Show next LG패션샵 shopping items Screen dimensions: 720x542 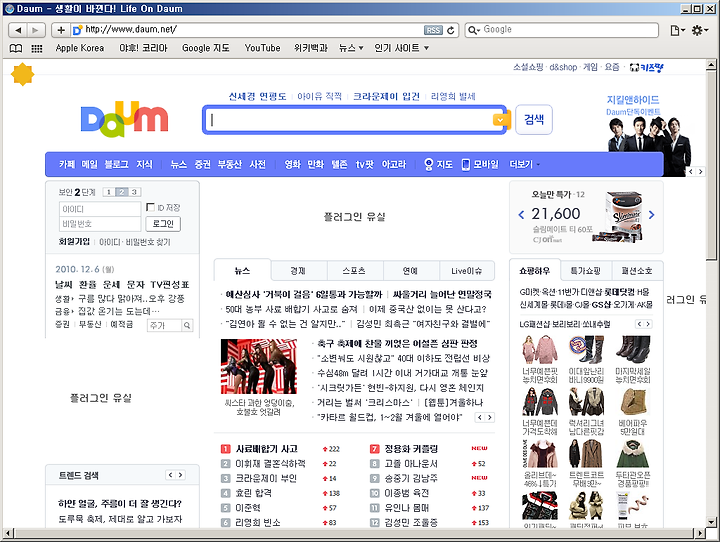[x=648, y=324]
